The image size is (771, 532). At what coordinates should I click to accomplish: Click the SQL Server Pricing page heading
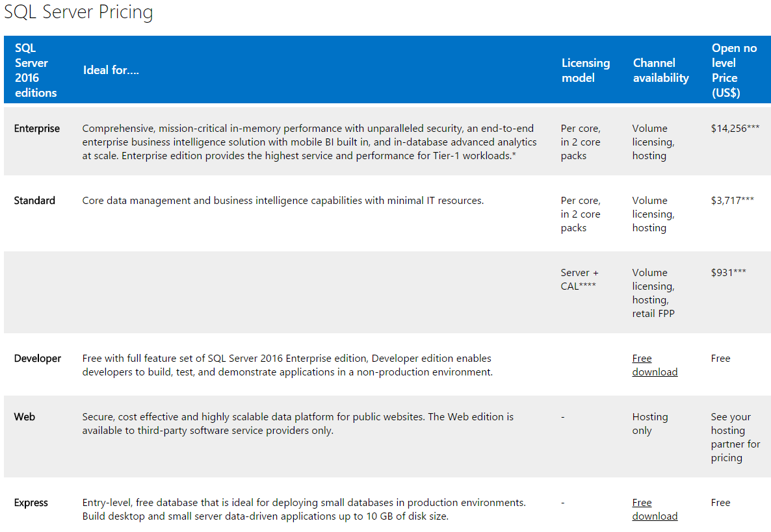pos(79,12)
